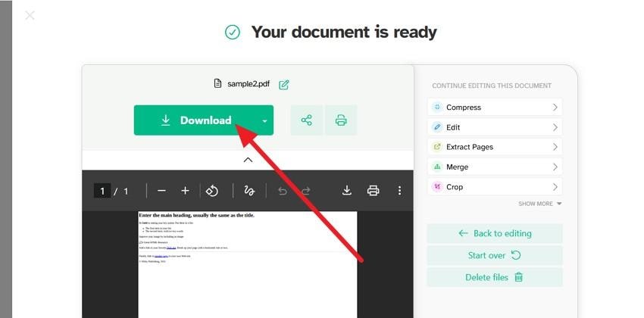Image resolution: width=644 pixels, height=318 pixels.
Task: Click the trash icon beside Delete files
Action: click(x=519, y=277)
